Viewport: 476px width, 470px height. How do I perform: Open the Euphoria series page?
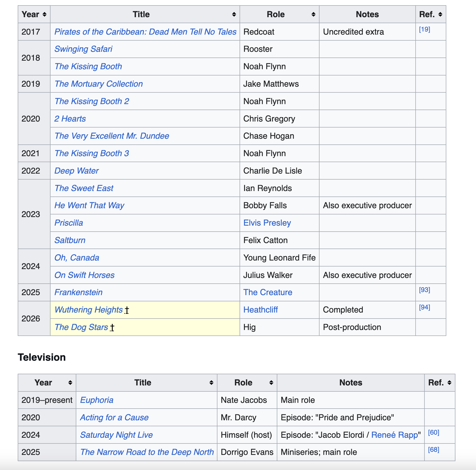coord(97,400)
